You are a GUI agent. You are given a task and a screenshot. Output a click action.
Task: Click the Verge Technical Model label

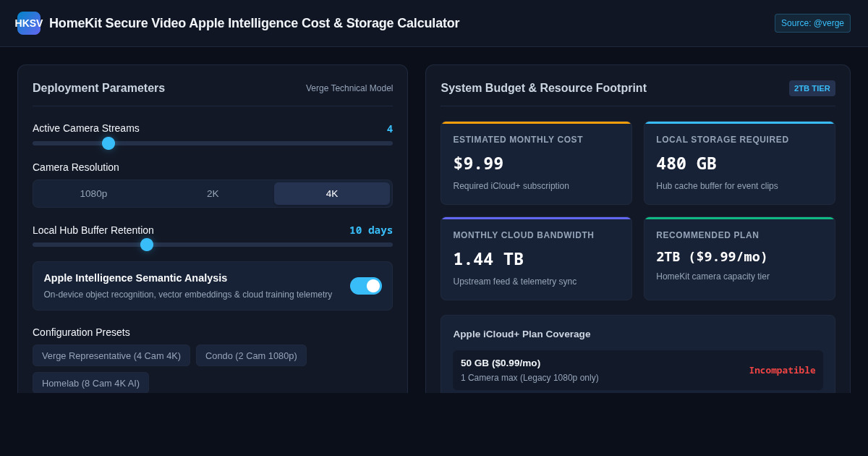point(349,88)
